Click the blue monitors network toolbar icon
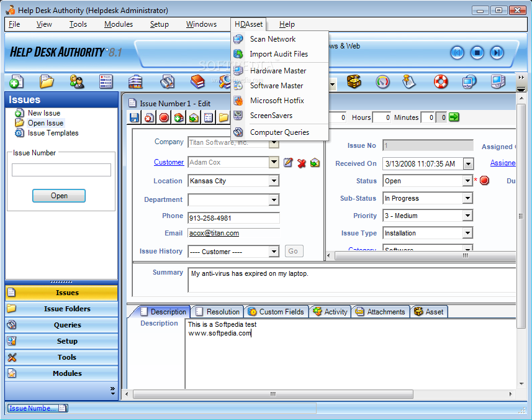The image size is (532, 420). coord(469,81)
